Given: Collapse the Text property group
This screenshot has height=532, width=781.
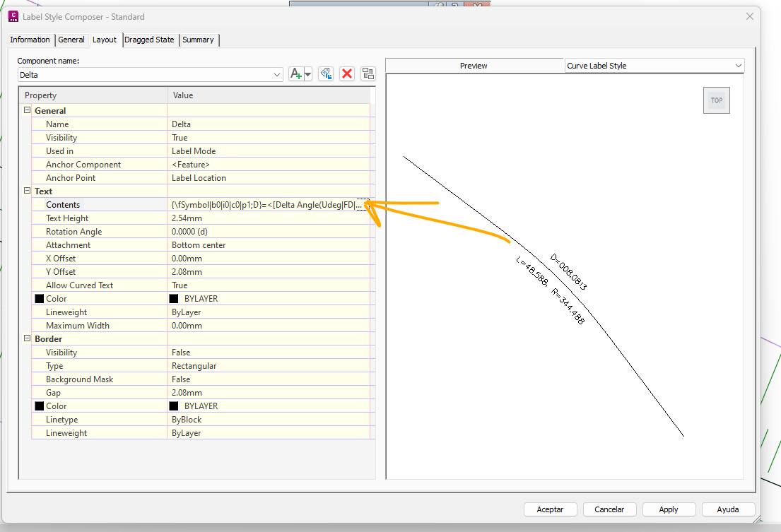Looking at the screenshot, I should (27, 191).
